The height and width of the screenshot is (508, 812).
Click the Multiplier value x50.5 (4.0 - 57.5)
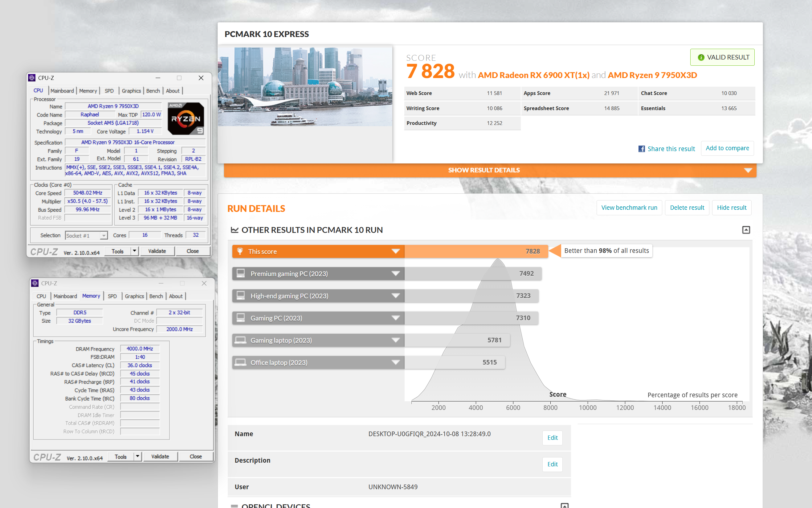88,201
